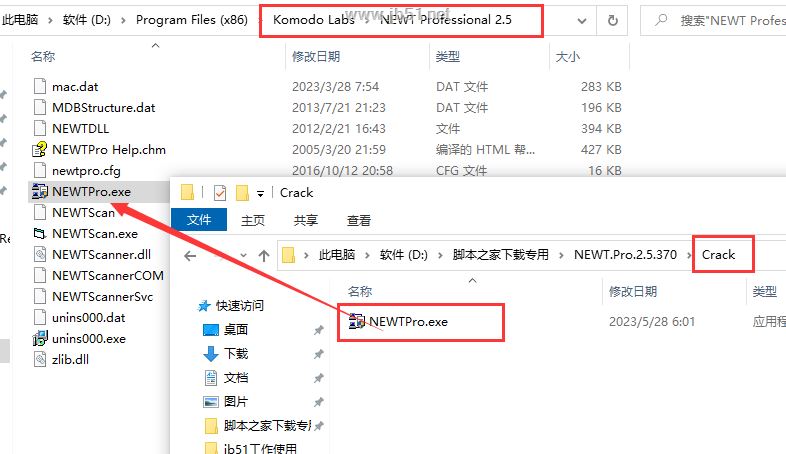Switch to the 共享 ribbon tab
The image size is (786, 454).
pos(306,220)
